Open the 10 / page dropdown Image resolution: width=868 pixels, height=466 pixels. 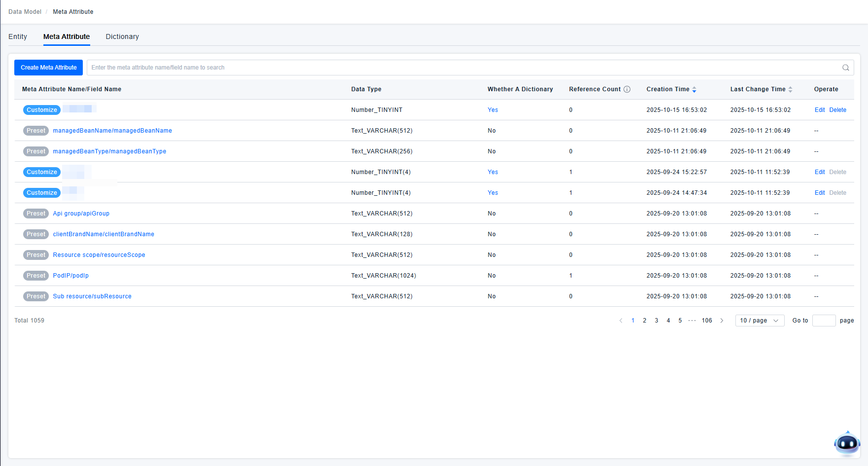(x=759, y=321)
